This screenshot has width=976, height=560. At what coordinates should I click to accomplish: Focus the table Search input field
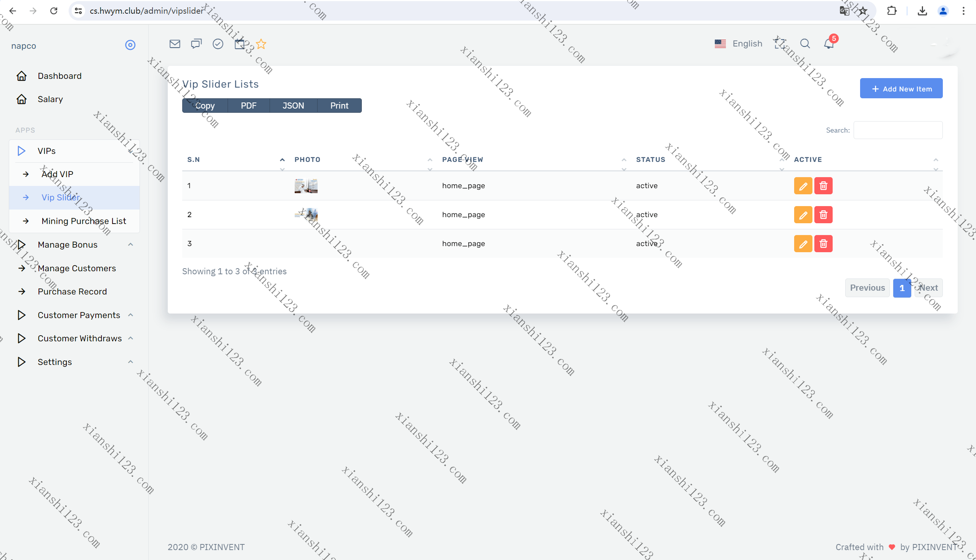click(898, 130)
